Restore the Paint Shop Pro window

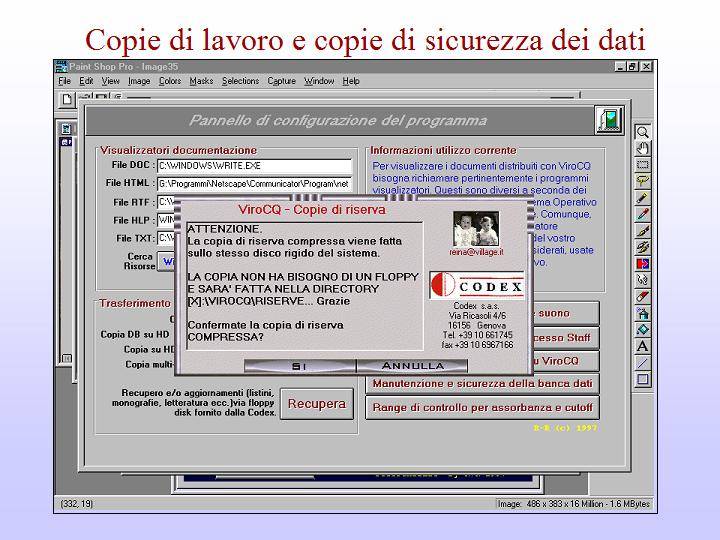[x=632, y=67]
